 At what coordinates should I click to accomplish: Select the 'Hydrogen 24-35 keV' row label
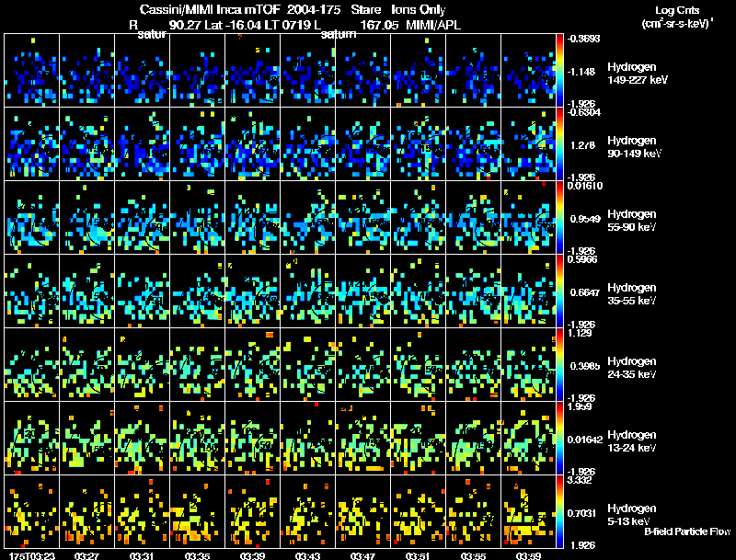(x=632, y=368)
